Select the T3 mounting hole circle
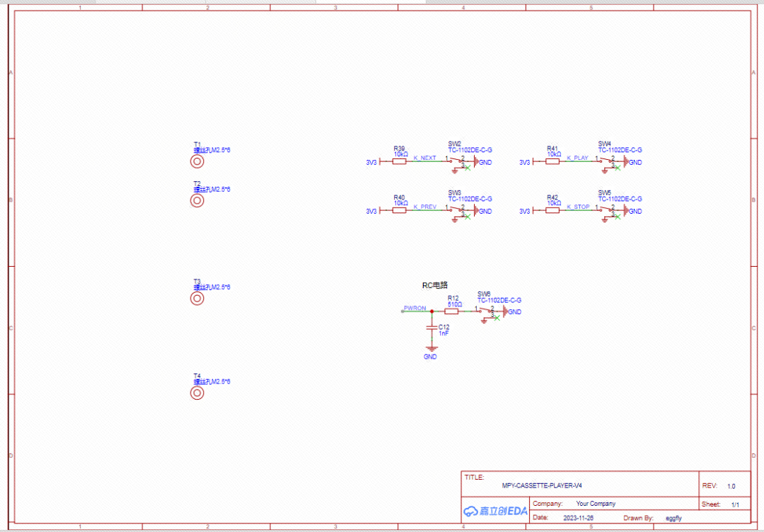Viewport: 764px width, 532px height. (197, 299)
